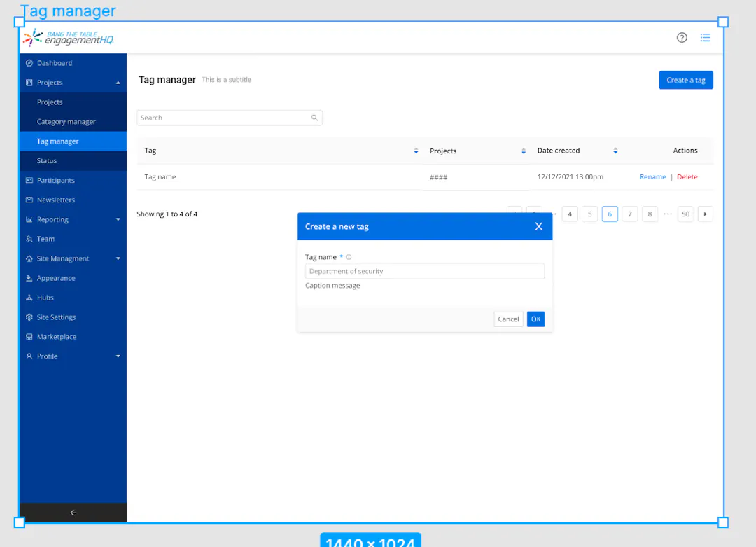
Task: Open the list menu icon in header
Action: [706, 38]
